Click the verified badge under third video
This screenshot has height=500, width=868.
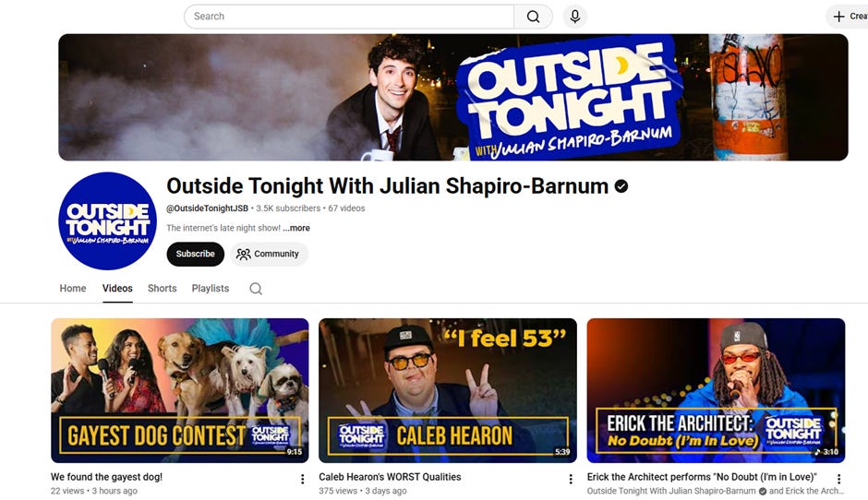click(762, 491)
